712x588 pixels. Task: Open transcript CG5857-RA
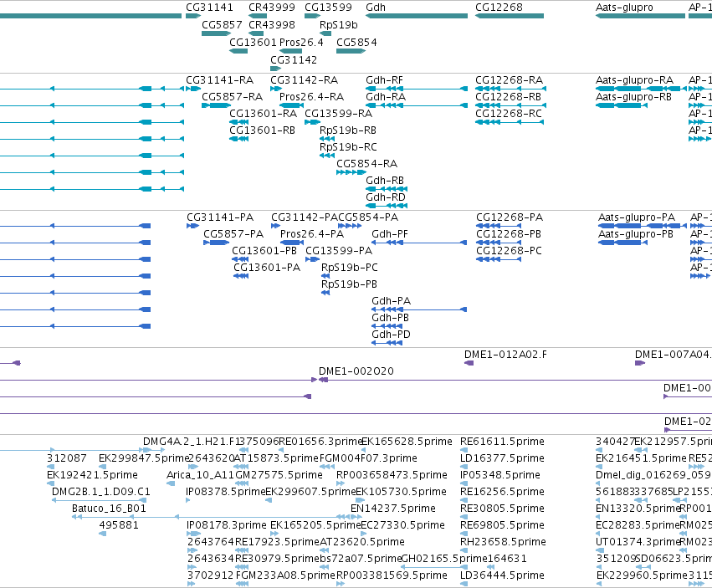(x=216, y=105)
